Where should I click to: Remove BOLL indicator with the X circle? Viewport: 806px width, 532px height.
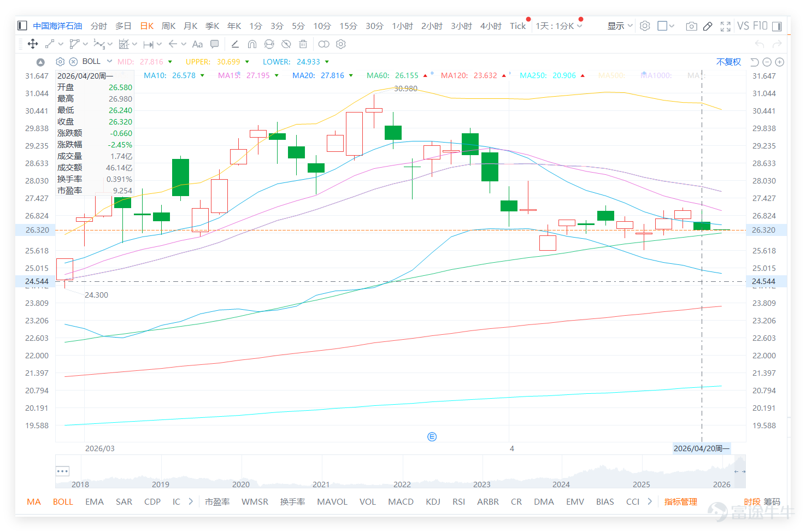pos(73,62)
